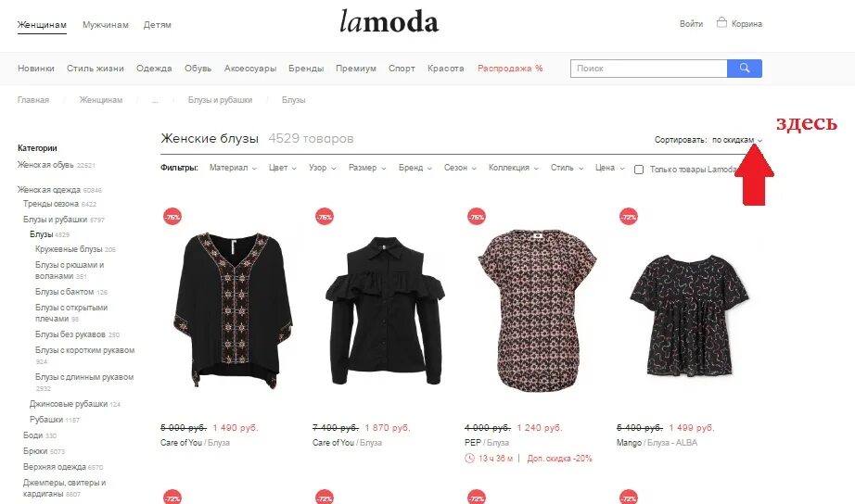Expand the Бренд filter dropdown

click(x=415, y=168)
